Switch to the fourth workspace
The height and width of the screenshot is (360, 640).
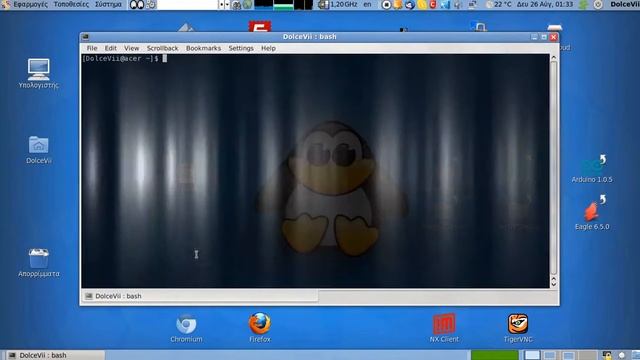pyautogui.click(x=587, y=355)
